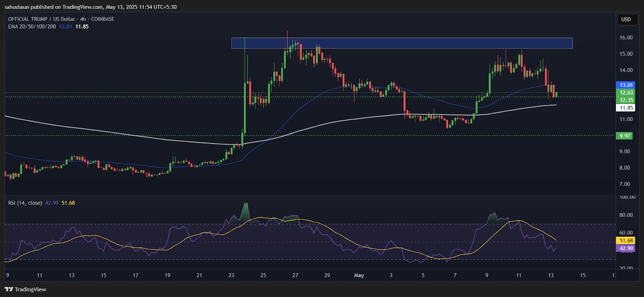Screen dimensions: 644x297
Task: Click the May label on time axis
Action: point(359,275)
